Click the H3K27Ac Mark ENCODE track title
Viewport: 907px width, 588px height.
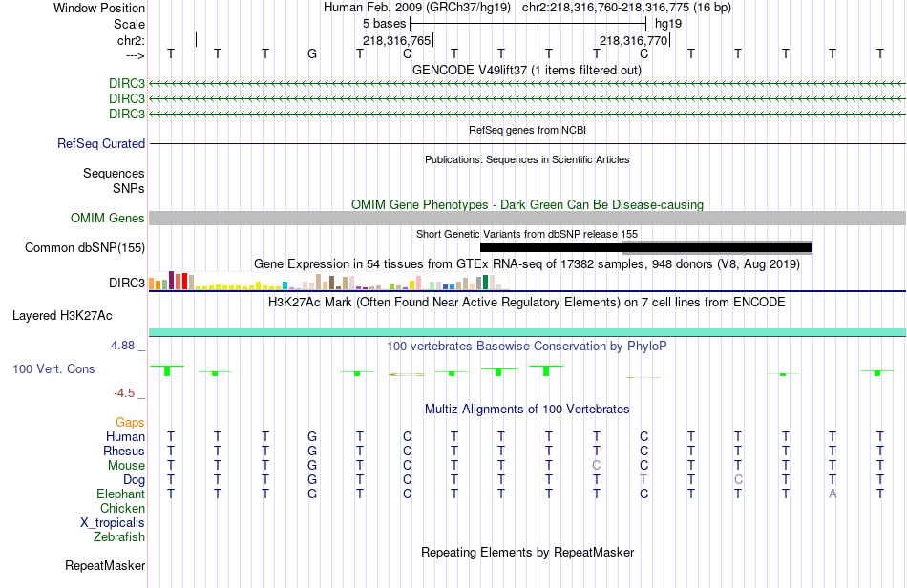(527, 302)
